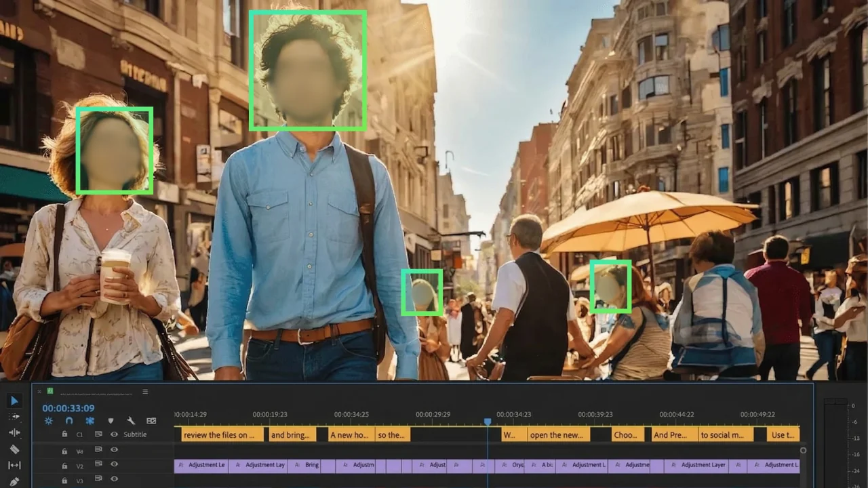Open Timeline Display Settings wrench
This screenshot has width=868, height=488.
click(131, 421)
